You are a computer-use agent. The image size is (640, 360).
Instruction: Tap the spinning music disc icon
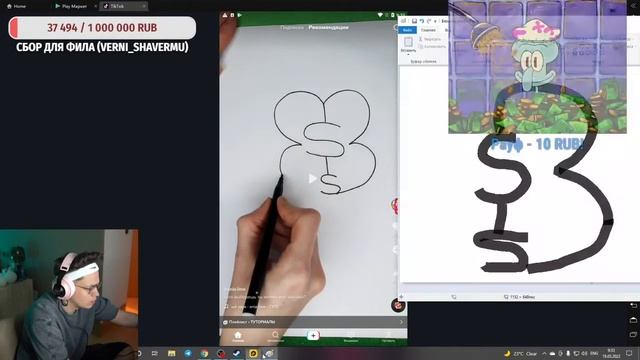398,305
